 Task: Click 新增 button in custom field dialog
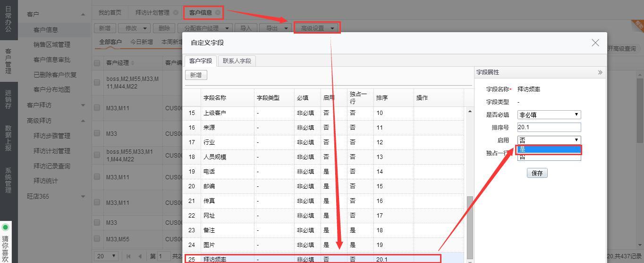pos(196,75)
